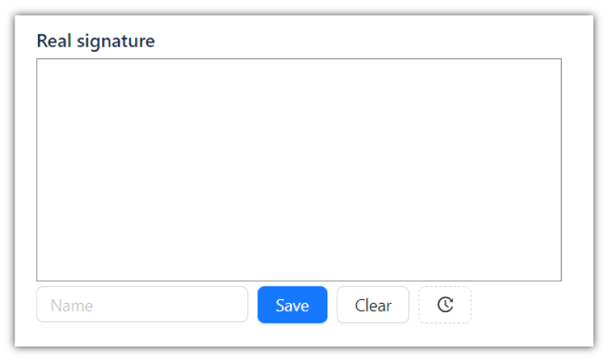Click the Real signature heading
This screenshot has width=610, height=364.
point(96,41)
